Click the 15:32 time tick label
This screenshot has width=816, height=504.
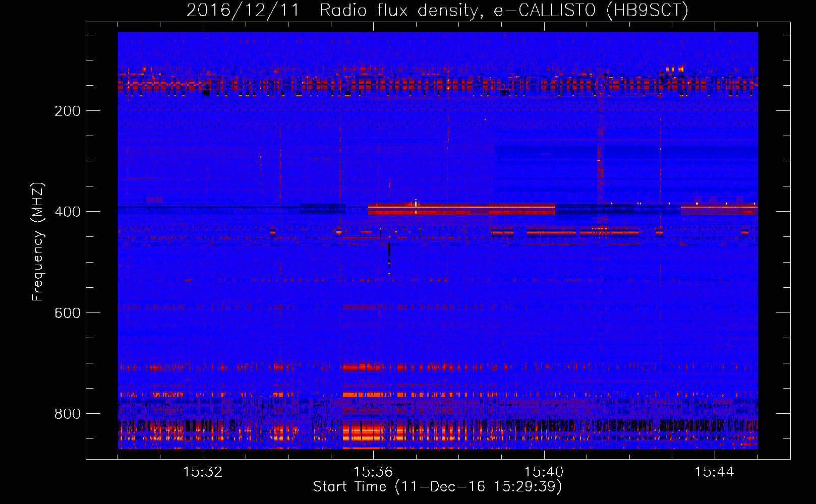pyautogui.click(x=203, y=472)
